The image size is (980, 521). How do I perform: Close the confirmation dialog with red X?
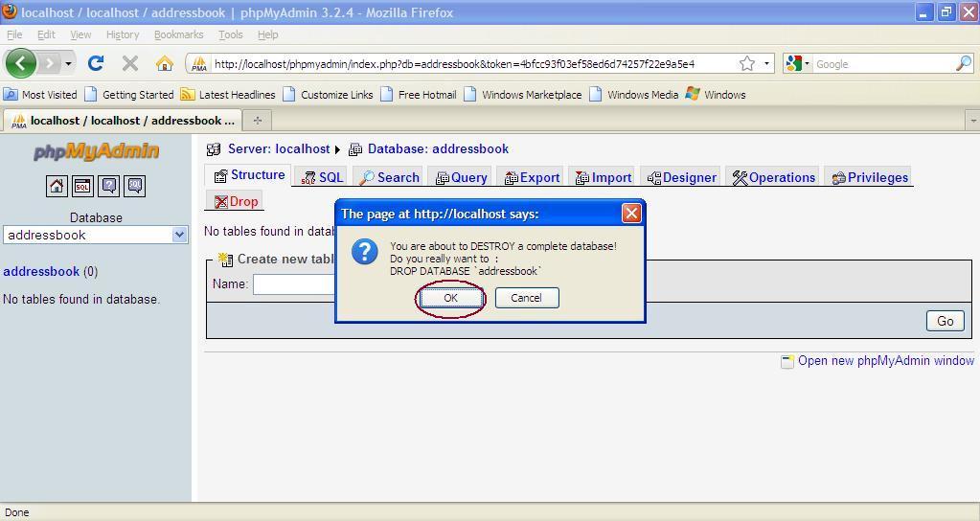pos(631,214)
